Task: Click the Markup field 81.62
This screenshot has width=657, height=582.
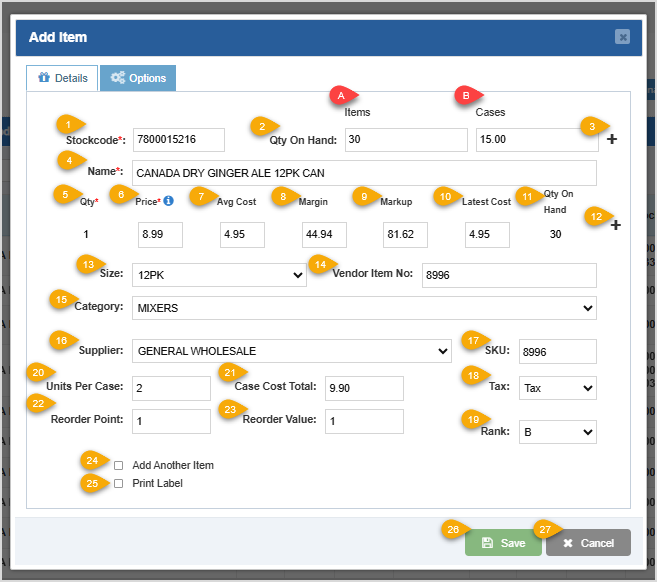Action: [x=405, y=235]
